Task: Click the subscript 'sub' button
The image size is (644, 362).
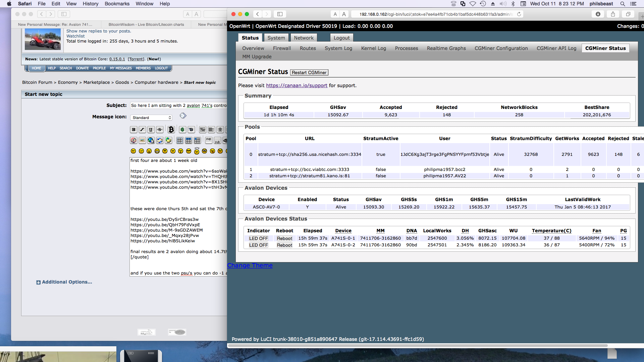Action: 217,141
